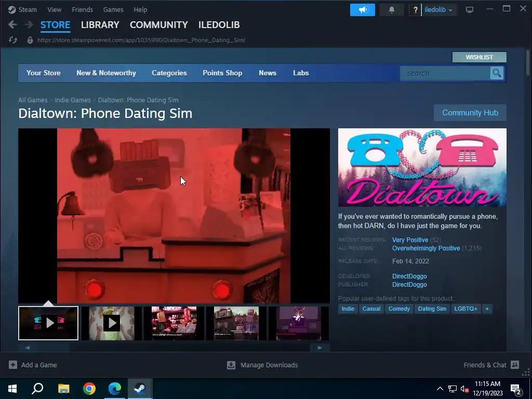Click in the store search field

(x=445, y=73)
